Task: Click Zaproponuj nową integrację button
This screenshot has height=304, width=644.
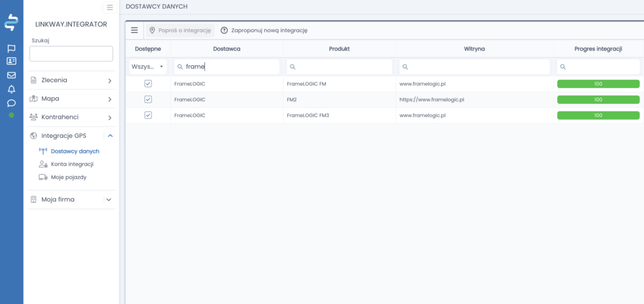Action: coord(264,30)
